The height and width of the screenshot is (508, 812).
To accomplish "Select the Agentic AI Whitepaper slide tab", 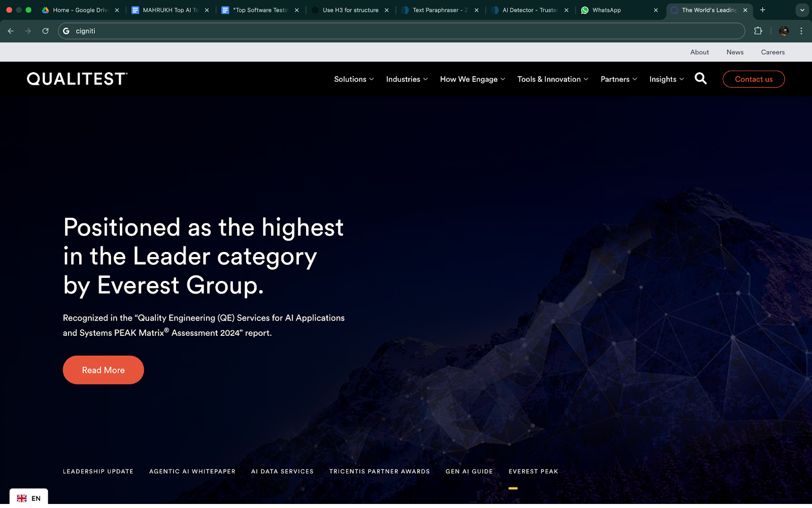I will point(192,471).
